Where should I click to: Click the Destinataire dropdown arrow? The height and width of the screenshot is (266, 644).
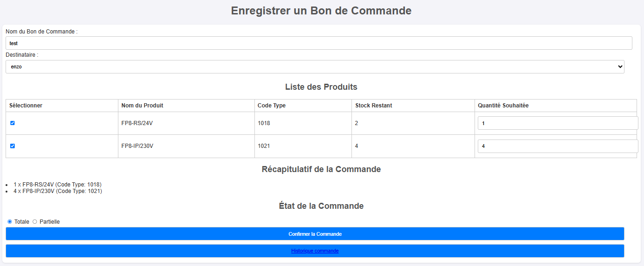click(620, 66)
